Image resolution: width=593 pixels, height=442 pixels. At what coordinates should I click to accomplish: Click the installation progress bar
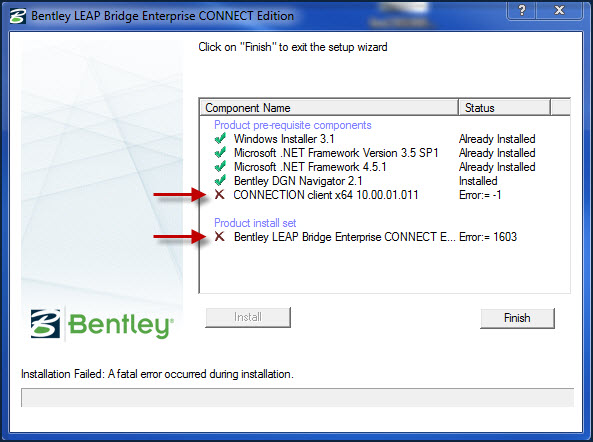tap(297, 397)
